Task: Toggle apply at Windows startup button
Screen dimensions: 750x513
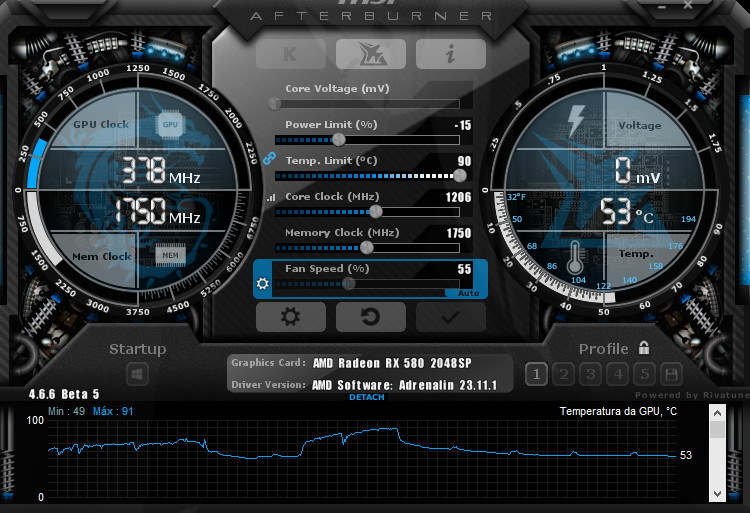Action: click(137, 374)
